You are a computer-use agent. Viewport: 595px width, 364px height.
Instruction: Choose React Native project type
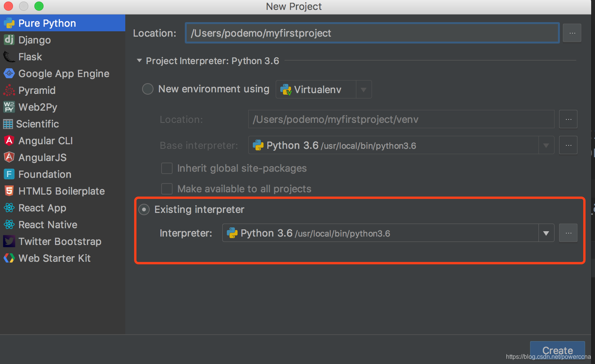click(63, 225)
